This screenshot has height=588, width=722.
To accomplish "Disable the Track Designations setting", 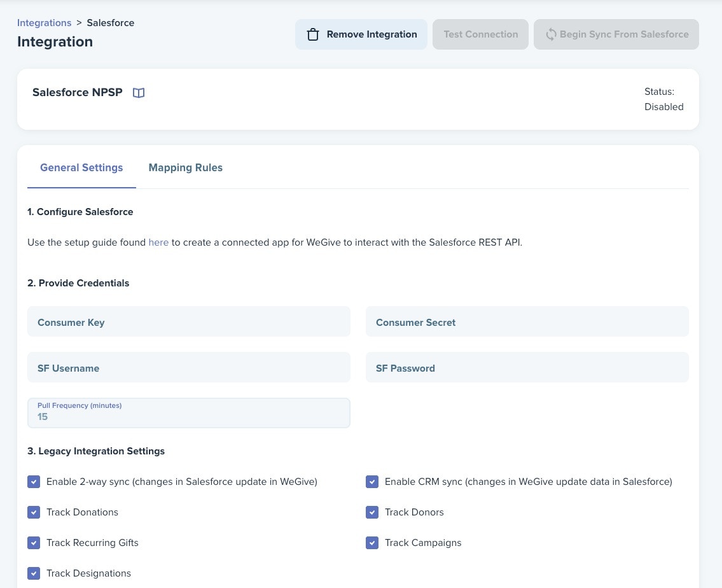I will (34, 573).
